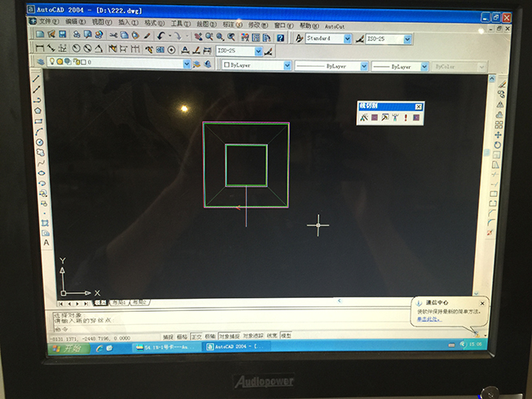Toggle 对象捕捉 object snap in status bar
532x399 pixels.
click(x=229, y=335)
